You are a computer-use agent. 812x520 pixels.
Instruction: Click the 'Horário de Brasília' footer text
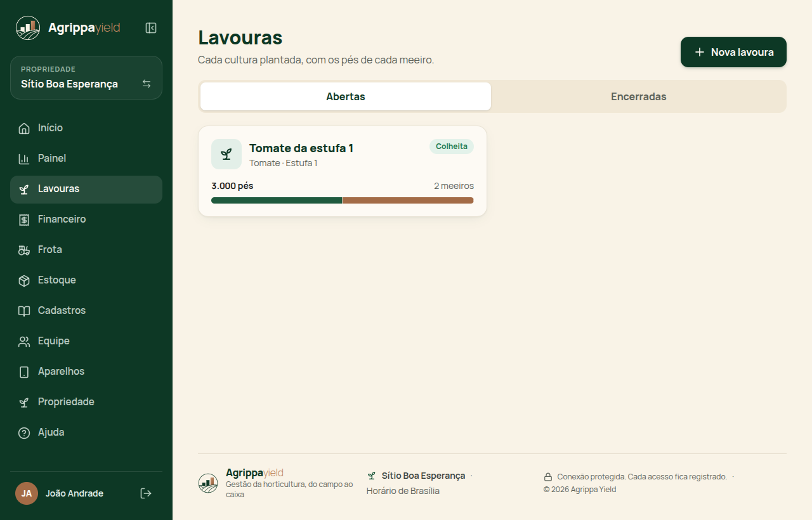tap(403, 491)
